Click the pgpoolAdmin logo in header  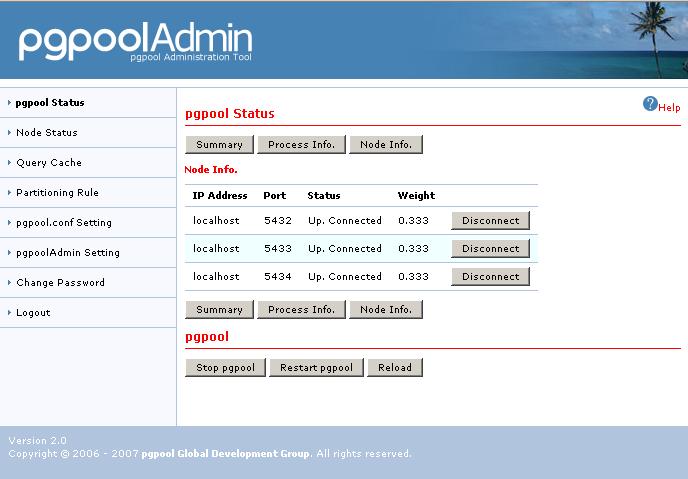click(x=135, y=40)
